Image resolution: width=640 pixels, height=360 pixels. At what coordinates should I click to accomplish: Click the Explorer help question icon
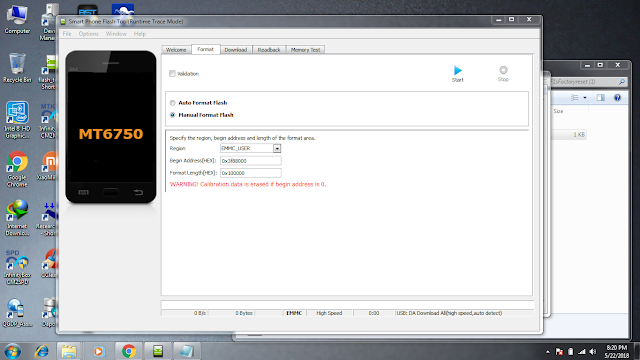click(617, 98)
